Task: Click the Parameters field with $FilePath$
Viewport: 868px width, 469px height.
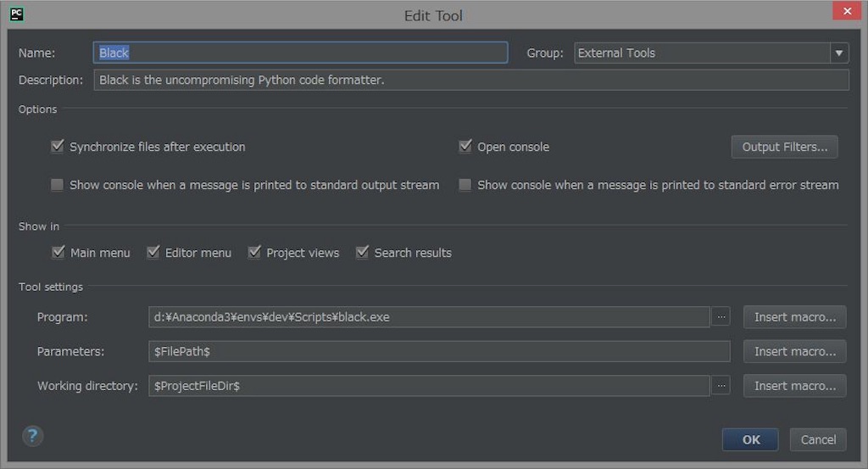Action: tap(439, 351)
